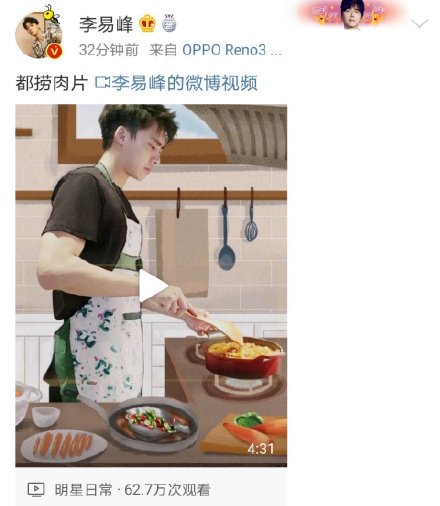Open the 李易峰 username link
The height and width of the screenshot is (506, 440).
[106, 24]
